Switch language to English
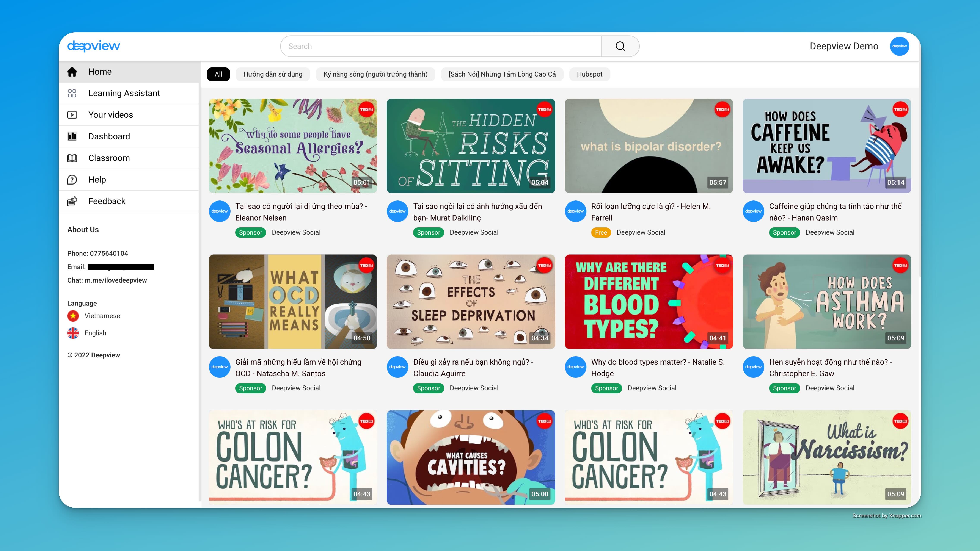Viewport: 980px width, 551px height. point(95,333)
